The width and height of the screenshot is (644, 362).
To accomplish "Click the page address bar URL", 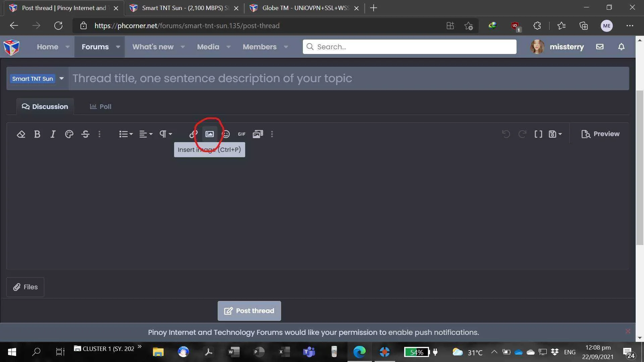I will click(187, 26).
